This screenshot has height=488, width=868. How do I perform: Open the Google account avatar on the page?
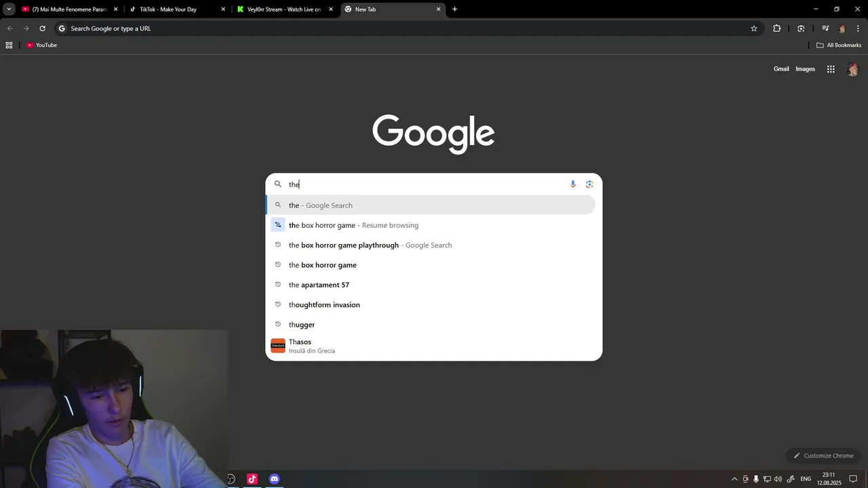(x=853, y=69)
